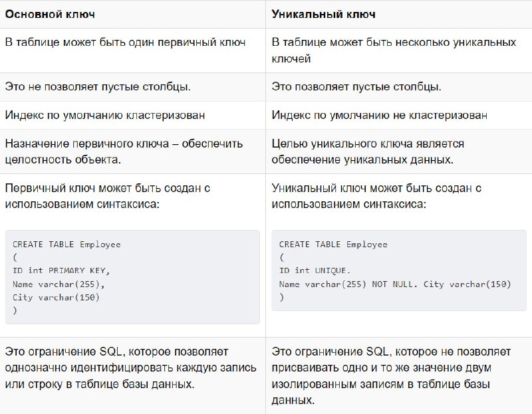The height and width of the screenshot is (414, 532).
Task: Select the cell about one primary key
Action: coord(132,51)
